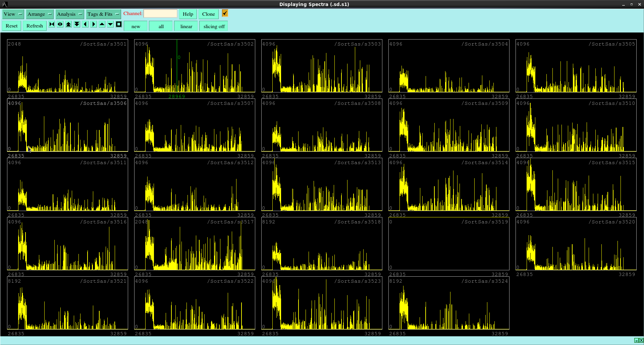Select spectrum /SortSas/s3510 panel
This screenshot has width=644, height=345.
[576, 125]
